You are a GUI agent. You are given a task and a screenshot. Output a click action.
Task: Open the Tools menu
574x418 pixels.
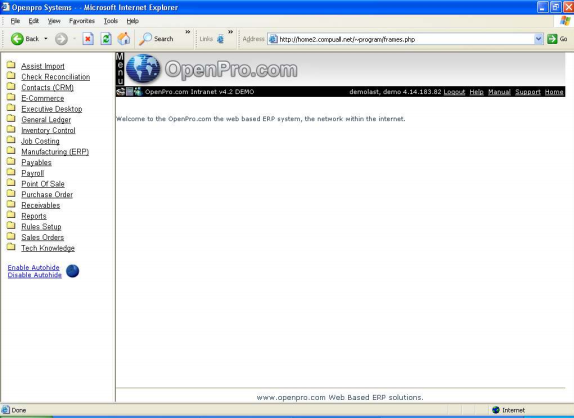111,21
